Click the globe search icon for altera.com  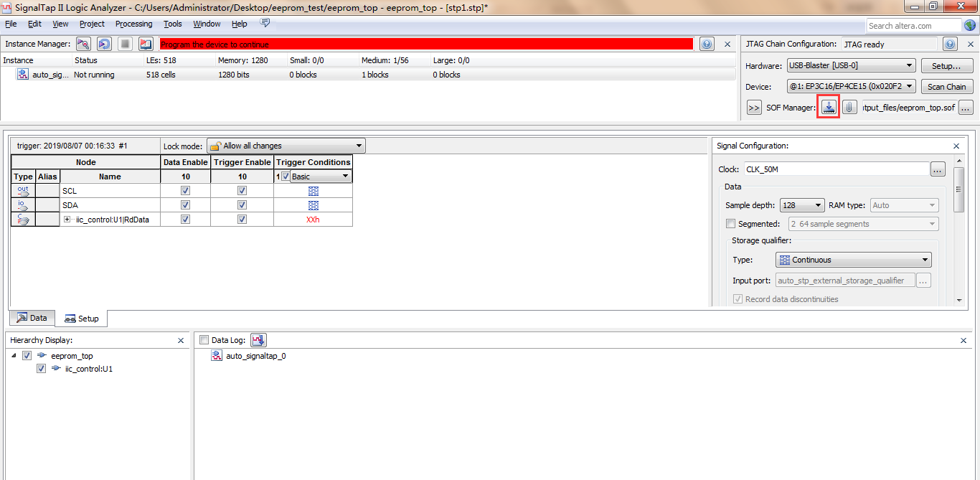971,25
